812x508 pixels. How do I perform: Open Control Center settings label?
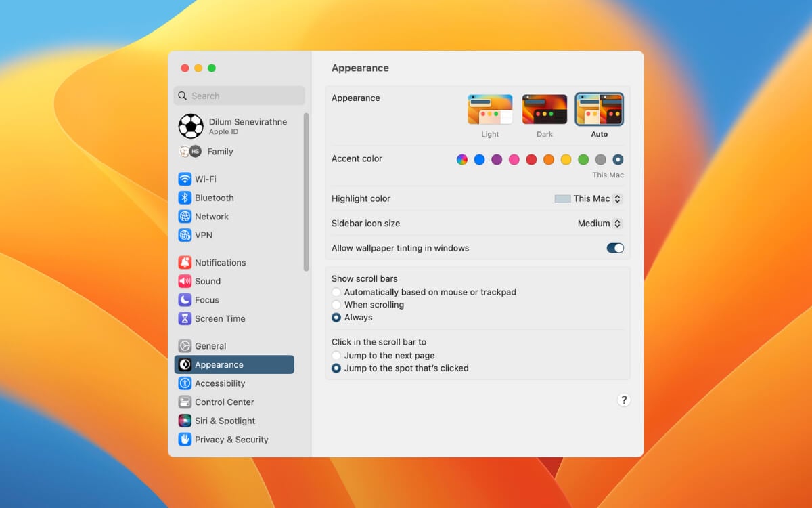coord(225,402)
